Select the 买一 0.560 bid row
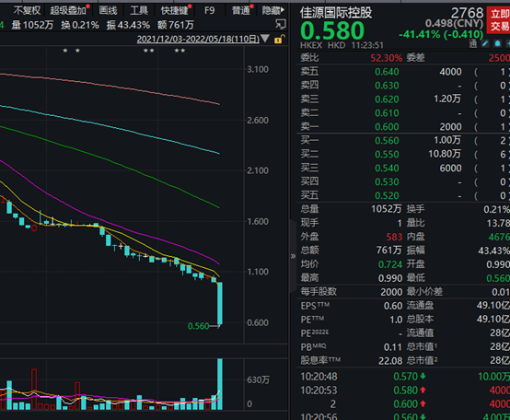The width and height of the screenshot is (510, 420). tap(403, 141)
